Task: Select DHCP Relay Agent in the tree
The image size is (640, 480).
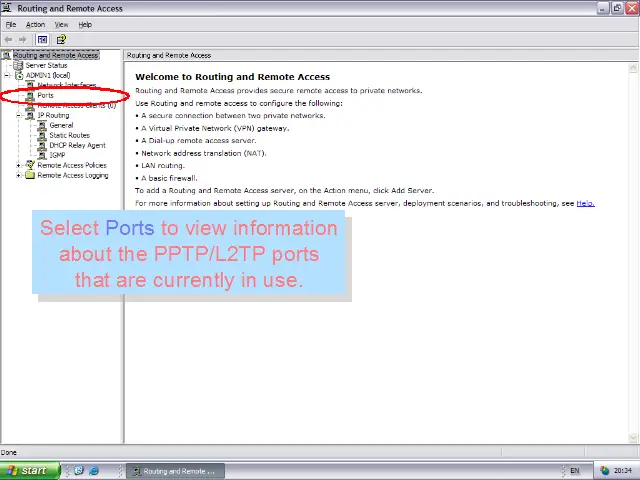Action: [x=77, y=145]
